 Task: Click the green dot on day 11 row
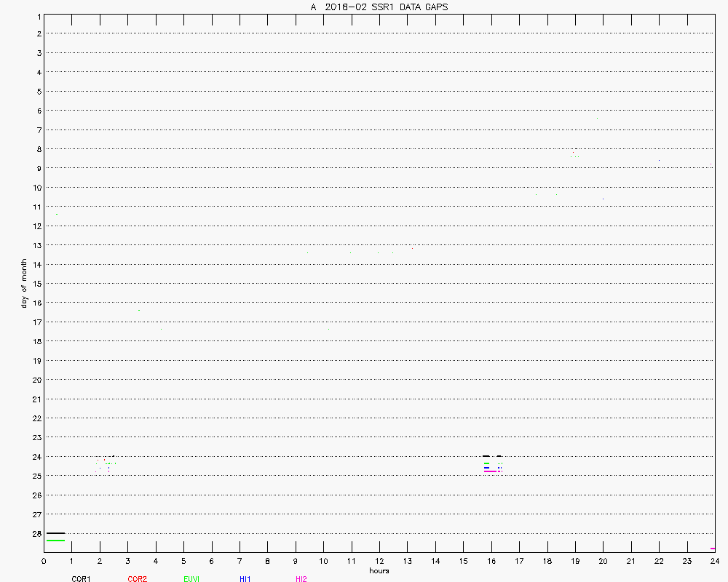(x=57, y=215)
